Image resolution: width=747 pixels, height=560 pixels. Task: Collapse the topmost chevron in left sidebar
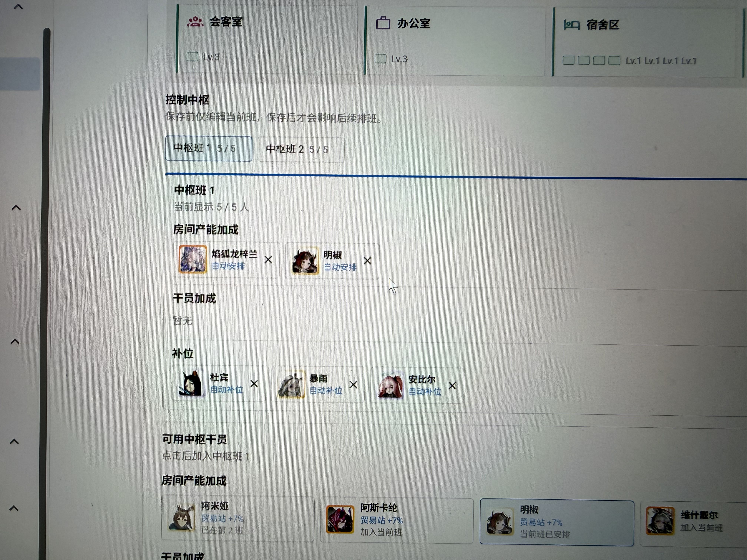point(19,6)
